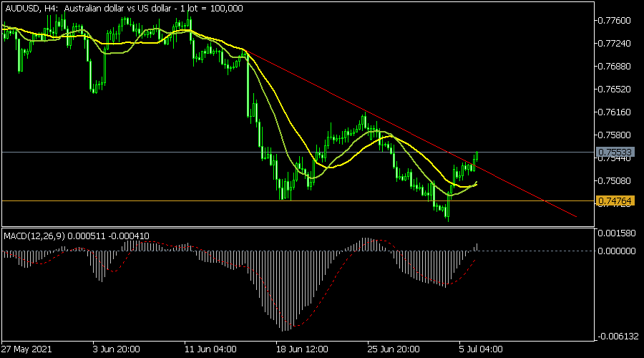Click the 11 Jun 04:00 time label
This screenshot has width=644, height=358.
click(210, 349)
